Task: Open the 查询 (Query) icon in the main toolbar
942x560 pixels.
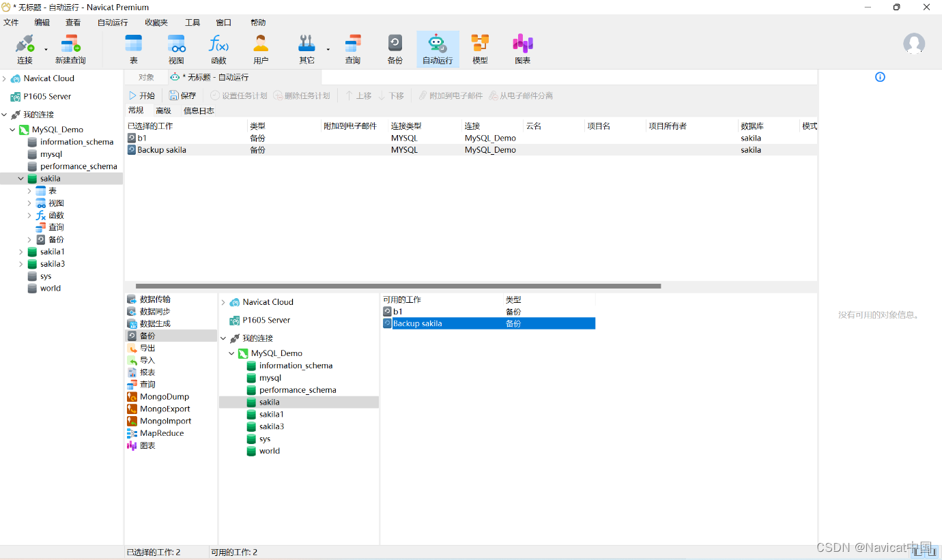Action: [352, 49]
